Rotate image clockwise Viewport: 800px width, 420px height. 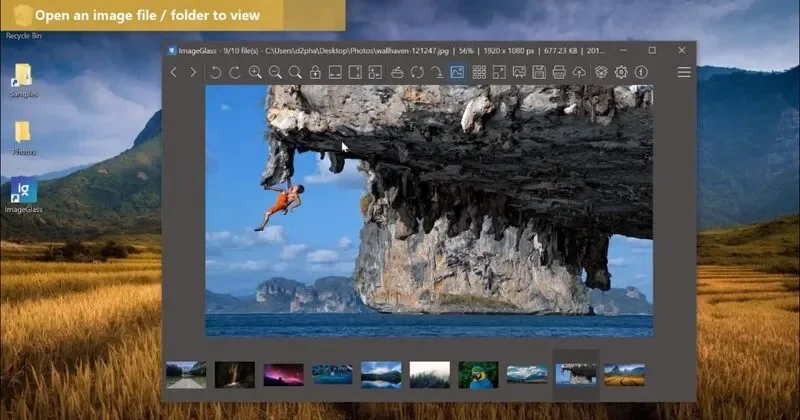pyautogui.click(x=235, y=72)
